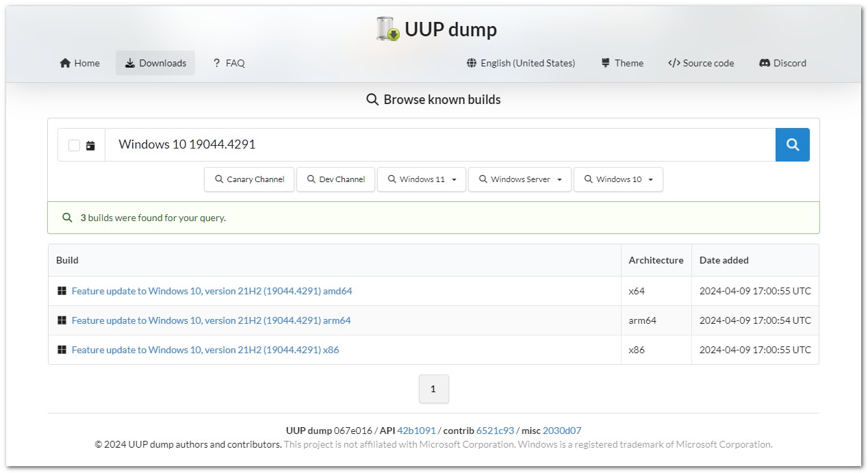The height and width of the screenshot is (473, 868).
Task: Open the 19044.4291 x86 build link
Action: [205, 350]
